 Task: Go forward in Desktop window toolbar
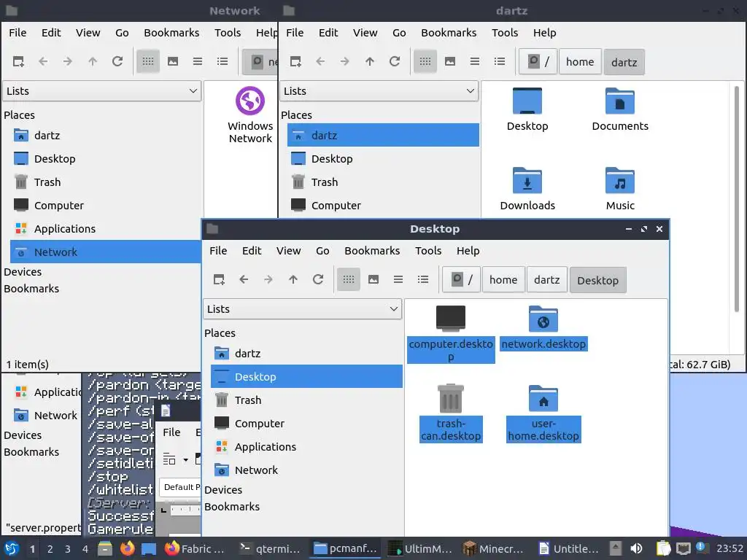pos(268,279)
